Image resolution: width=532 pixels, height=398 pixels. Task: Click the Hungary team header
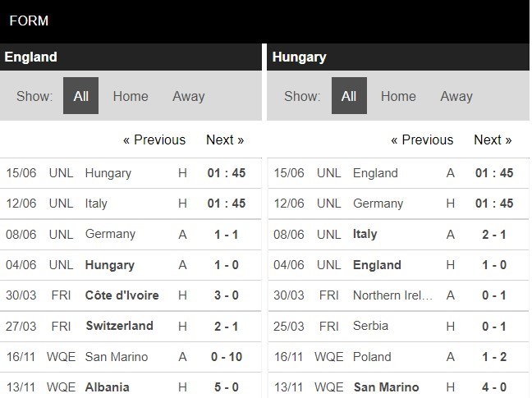(x=300, y=57)
